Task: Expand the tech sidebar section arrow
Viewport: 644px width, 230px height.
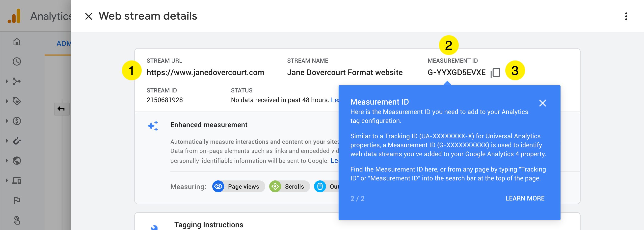Action: point(7,180)
